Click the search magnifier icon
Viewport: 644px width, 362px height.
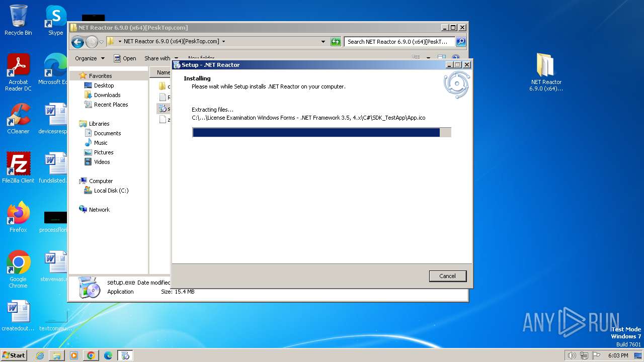pyautogui.click(x=460, y=42)
